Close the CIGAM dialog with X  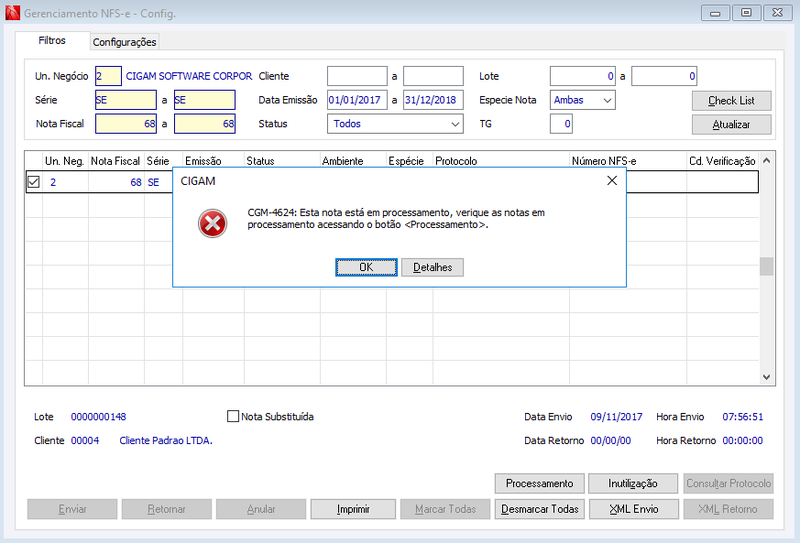tap(612, 181)
